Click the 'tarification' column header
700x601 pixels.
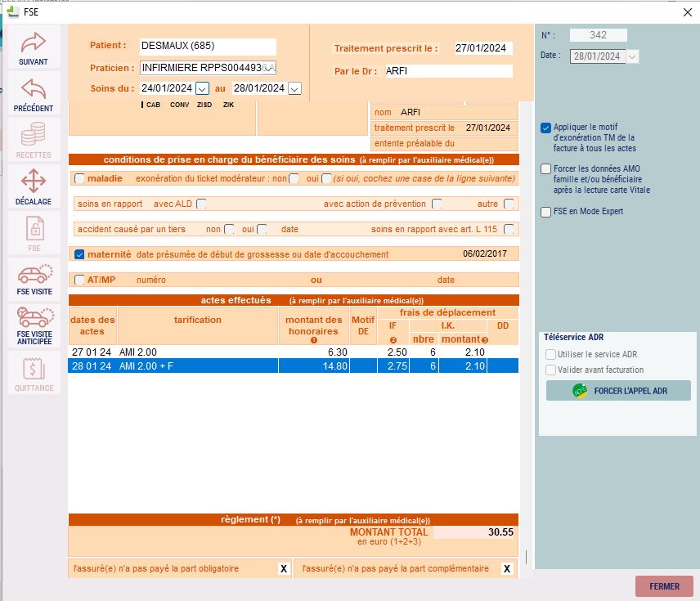tap(198, 320)
